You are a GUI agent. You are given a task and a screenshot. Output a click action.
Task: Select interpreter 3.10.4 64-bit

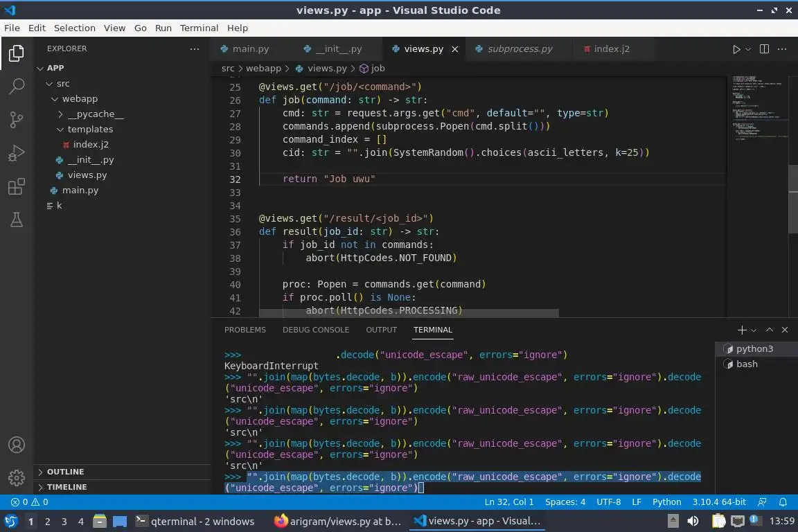[x=718, y=502]
